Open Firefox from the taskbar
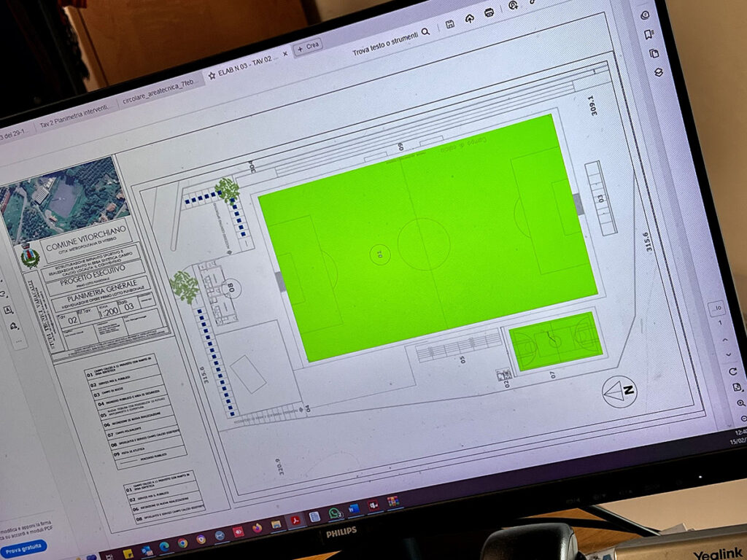 coord(258,528)
